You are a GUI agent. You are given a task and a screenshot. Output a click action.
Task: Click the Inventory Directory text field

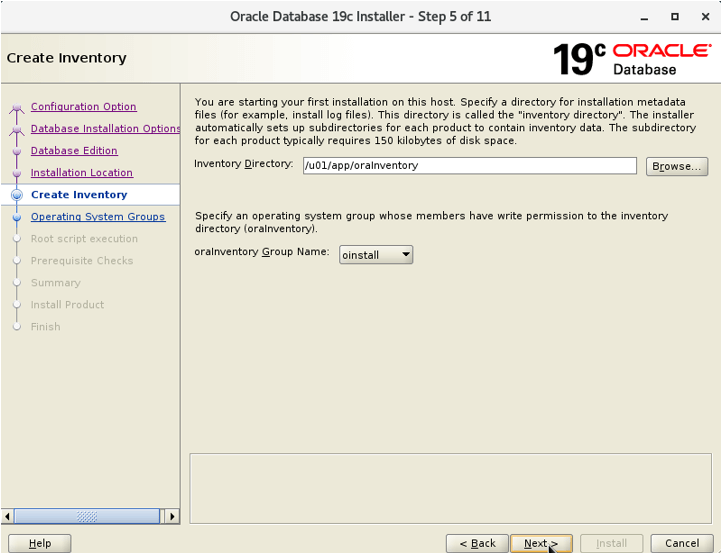coord(469,166)
